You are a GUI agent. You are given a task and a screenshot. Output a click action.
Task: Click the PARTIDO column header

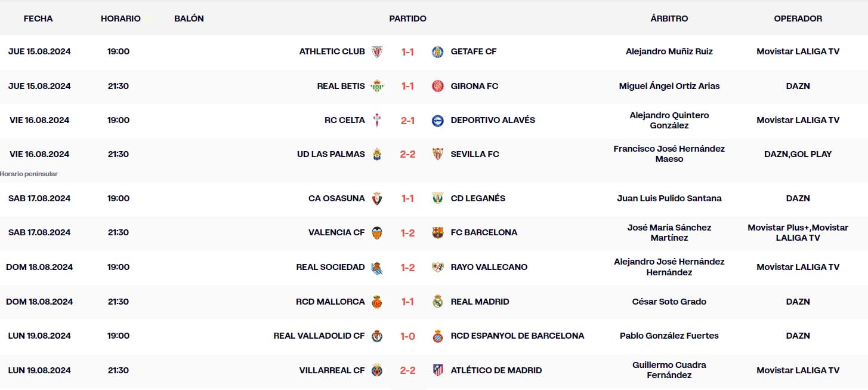407,19
